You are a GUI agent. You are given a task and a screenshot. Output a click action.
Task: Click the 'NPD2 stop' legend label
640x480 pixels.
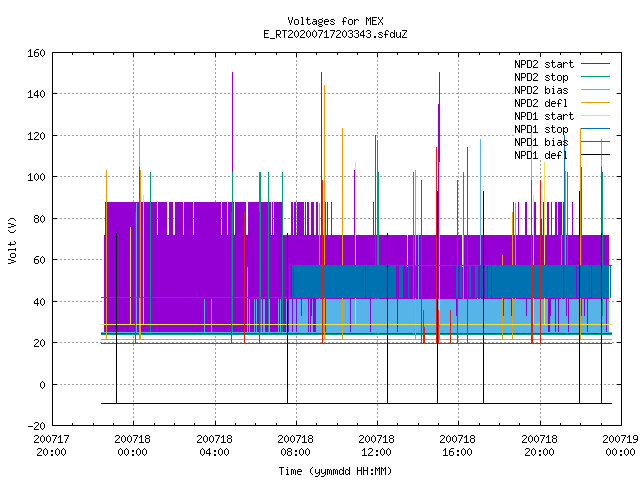pos(541,77)
